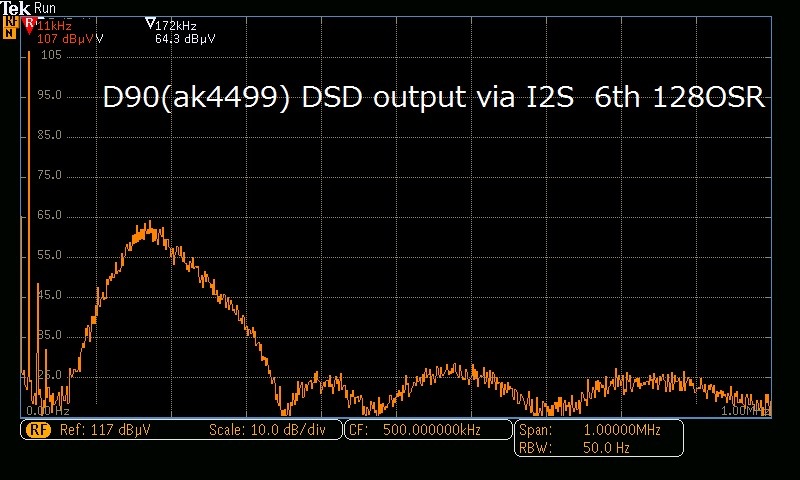The height and width of the screenshot is (480, 800).
Task: Click the 65.0 axis label
Action: coord(49,215)
